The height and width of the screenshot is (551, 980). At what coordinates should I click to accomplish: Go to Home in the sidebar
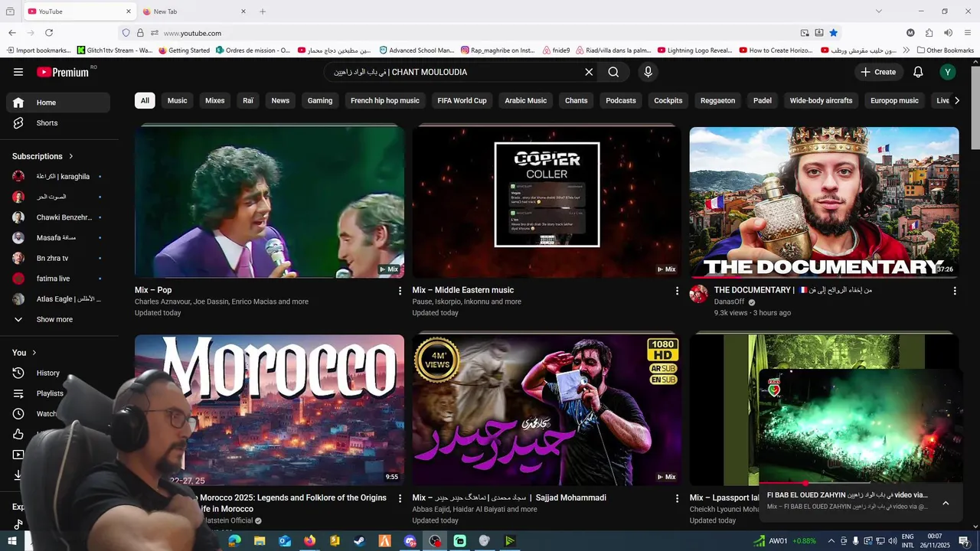tap(58, 103)
